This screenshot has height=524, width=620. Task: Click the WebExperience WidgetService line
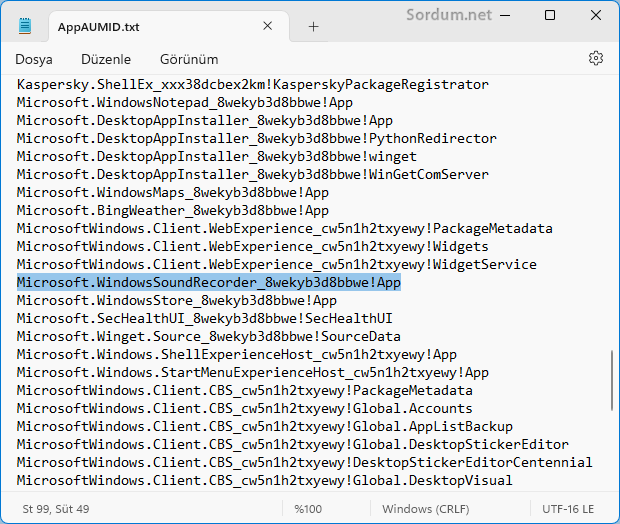point(277,265)
